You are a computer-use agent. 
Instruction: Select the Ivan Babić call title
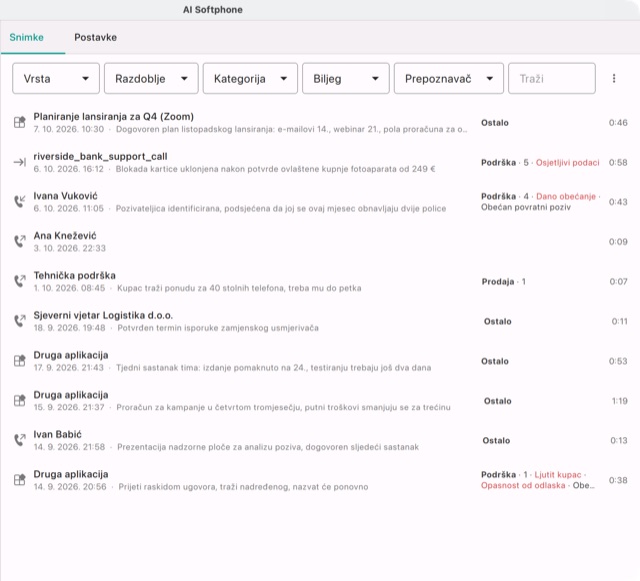point(58,434)
